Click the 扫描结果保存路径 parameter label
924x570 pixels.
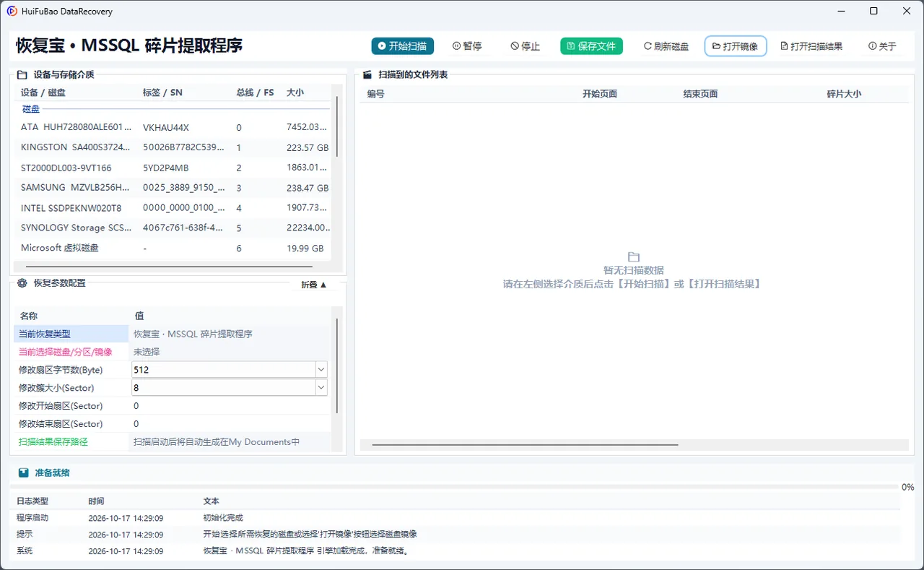[x=53, y=442]
